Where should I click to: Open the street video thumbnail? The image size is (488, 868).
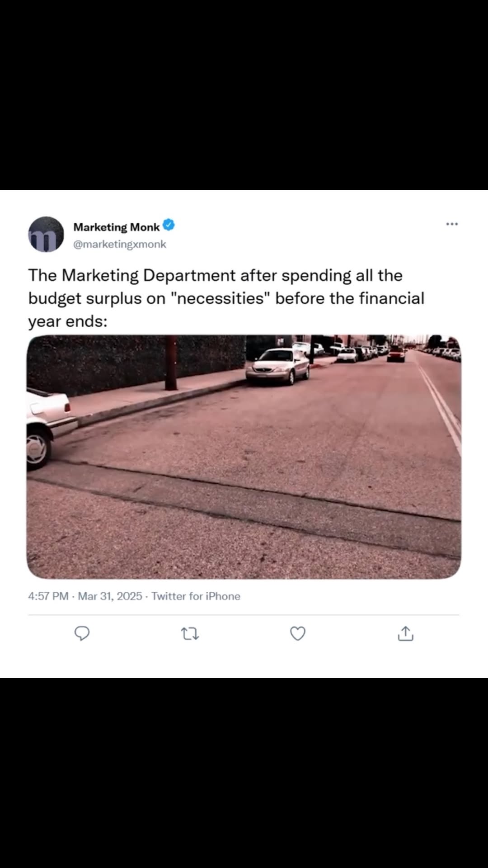pyautogui.click(x=244, y=457)
